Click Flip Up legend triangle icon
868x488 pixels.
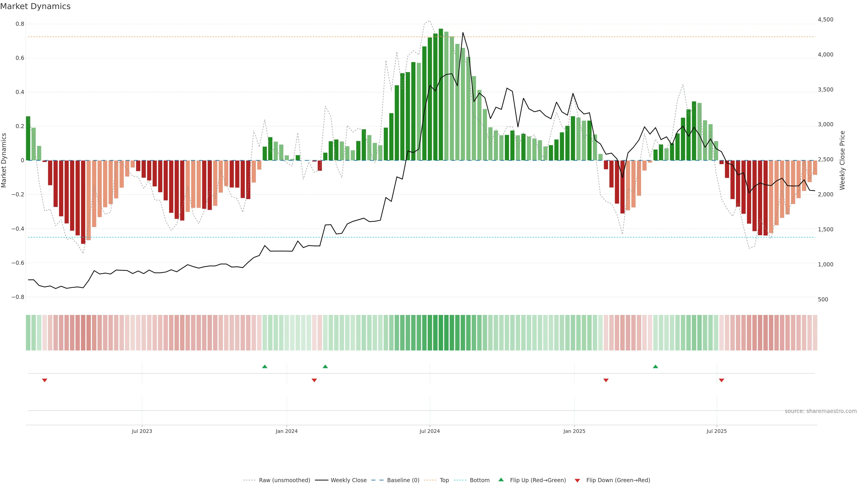(501, 480)
